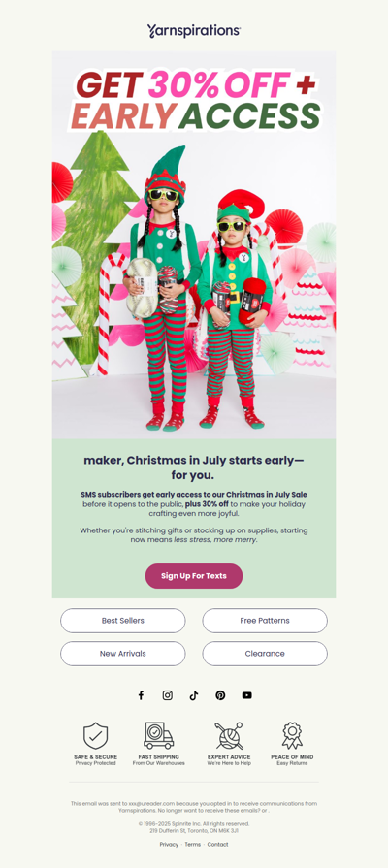
Task: Visit the Clearance section
Action: [265, 654]
